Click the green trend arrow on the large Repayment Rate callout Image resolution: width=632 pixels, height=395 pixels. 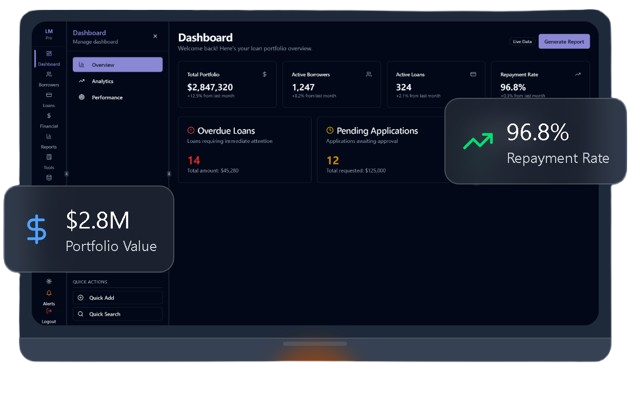click(x=478, y=141)
